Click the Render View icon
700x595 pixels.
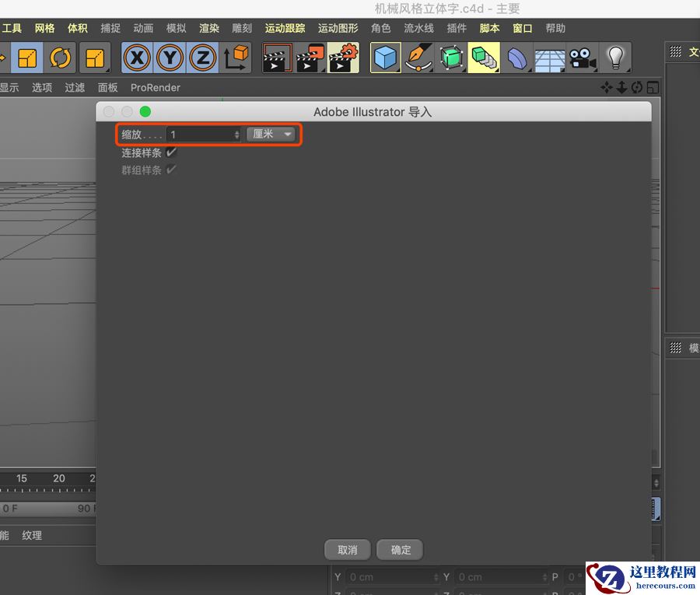[277, 58]
